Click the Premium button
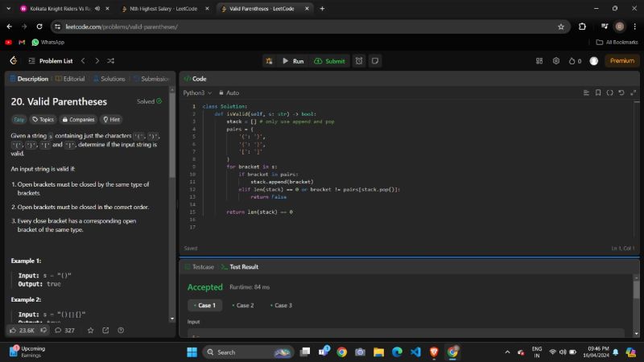Viewport: 644px width, 362px height. click(621, 60)
